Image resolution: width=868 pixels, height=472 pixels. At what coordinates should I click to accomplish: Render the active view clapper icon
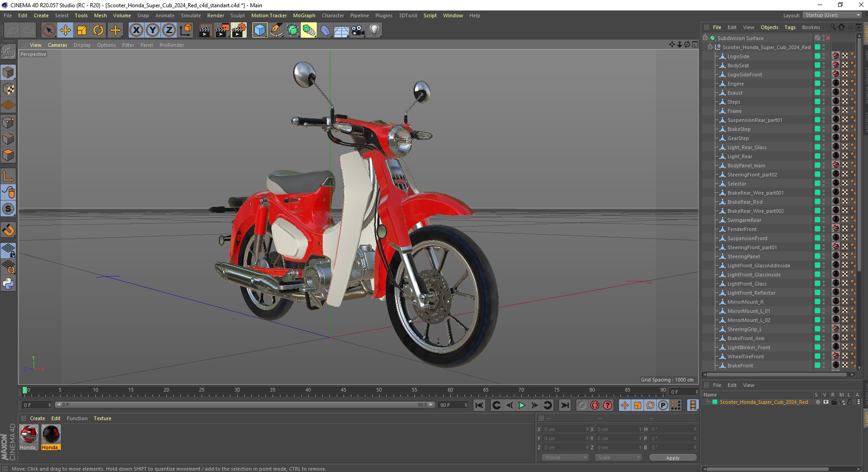pos(205,30)
